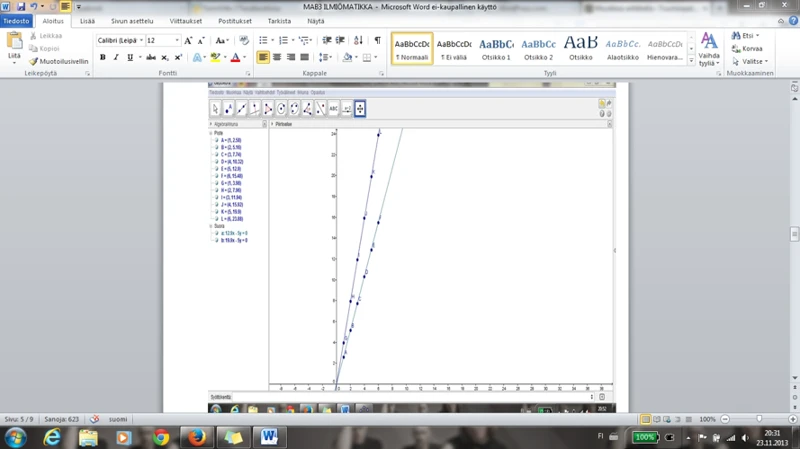Toggle underline formatting
The height and width of the screenshot is (449, 800).
130,58
